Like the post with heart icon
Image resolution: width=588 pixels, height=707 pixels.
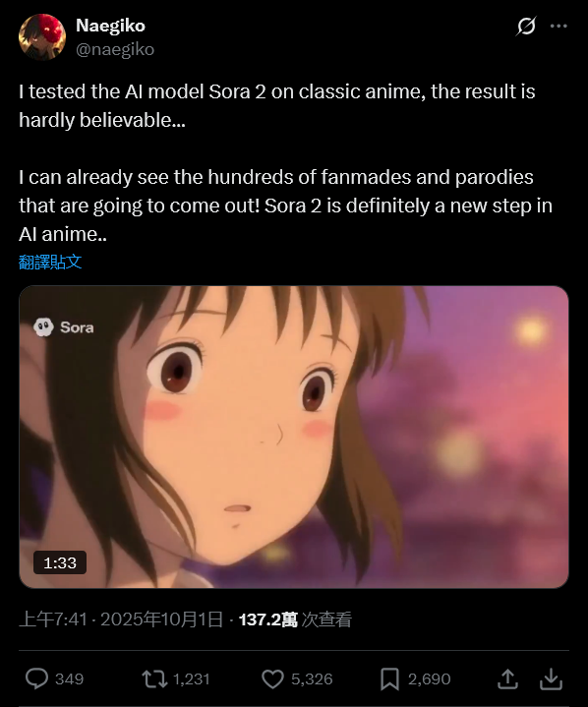click(272, 679)
